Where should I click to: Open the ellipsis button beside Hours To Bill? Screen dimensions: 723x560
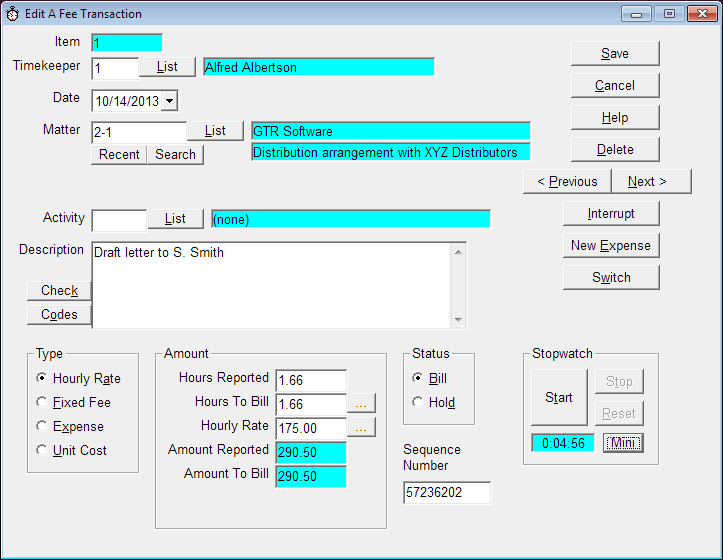tap(361, 403)
